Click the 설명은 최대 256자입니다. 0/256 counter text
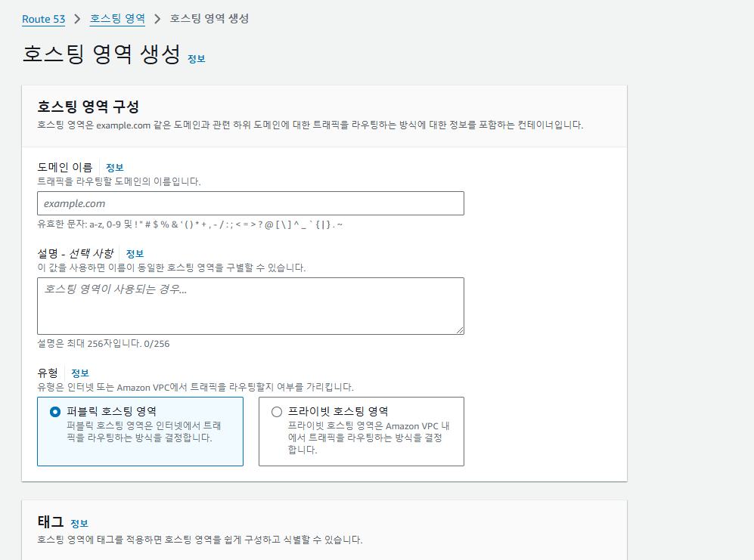754x560 pixels. [104, 344]
